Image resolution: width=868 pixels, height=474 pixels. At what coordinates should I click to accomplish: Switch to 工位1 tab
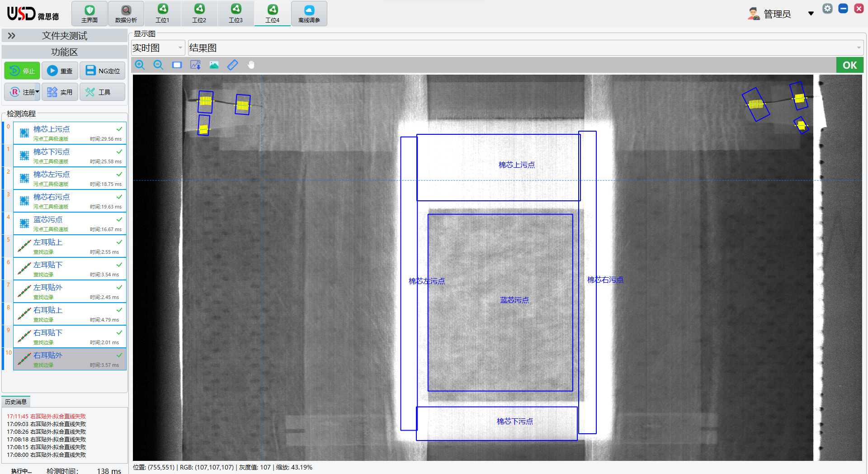(x=162, y=14)
